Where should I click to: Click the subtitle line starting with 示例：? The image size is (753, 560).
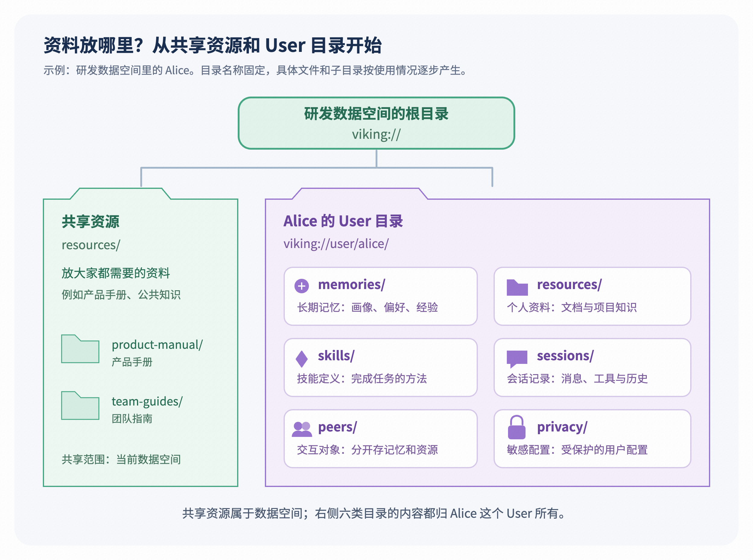pyautogui.click(x=256, y=70)
